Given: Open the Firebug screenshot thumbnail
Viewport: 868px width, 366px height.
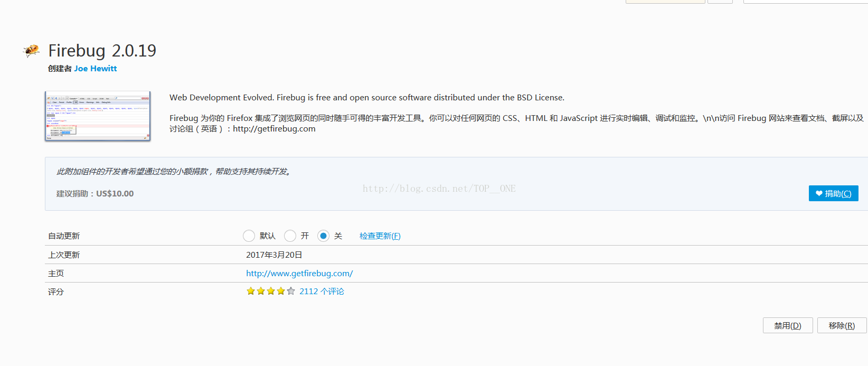Looking at the screenshot, I should [x=98, y=116].
